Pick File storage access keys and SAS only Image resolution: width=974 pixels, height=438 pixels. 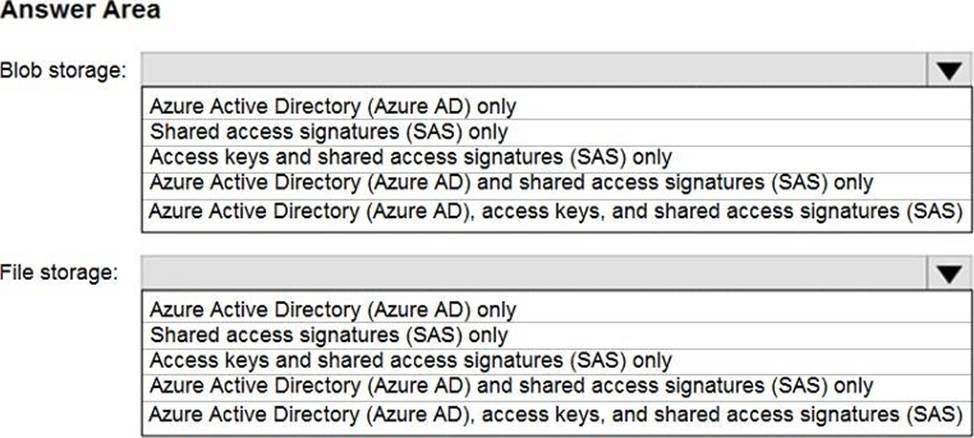(x=410, y=360)
